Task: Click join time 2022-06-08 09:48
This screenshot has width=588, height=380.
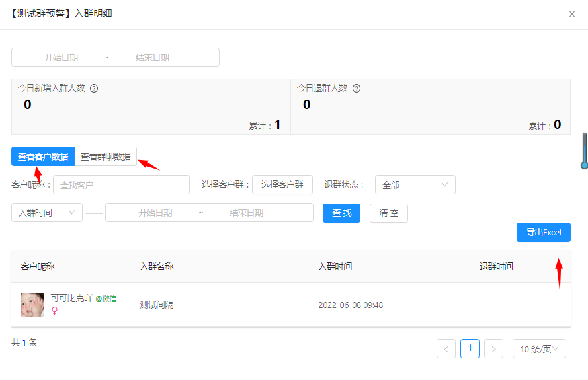Action: (351, 305)
